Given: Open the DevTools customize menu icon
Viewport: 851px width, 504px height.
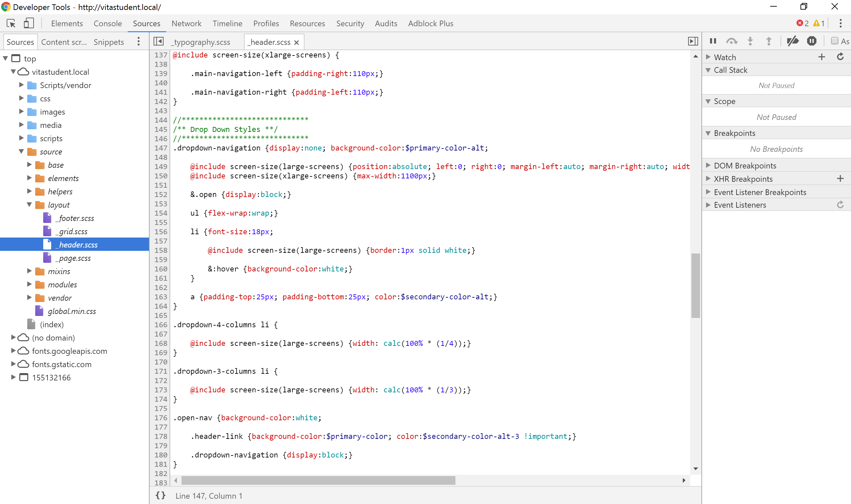Looking at the screenshot, I should (x=840, y=24).
